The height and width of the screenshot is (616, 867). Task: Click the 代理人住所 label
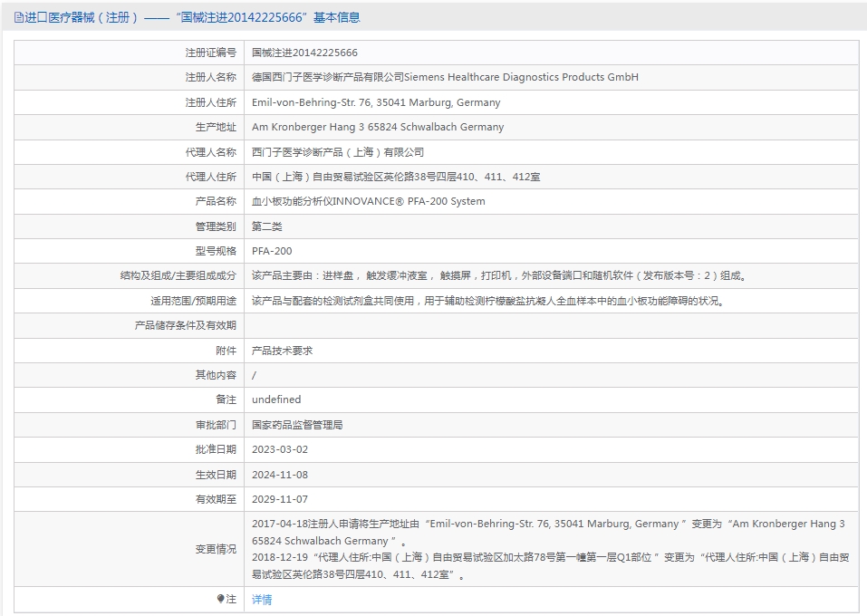[211, 177]
